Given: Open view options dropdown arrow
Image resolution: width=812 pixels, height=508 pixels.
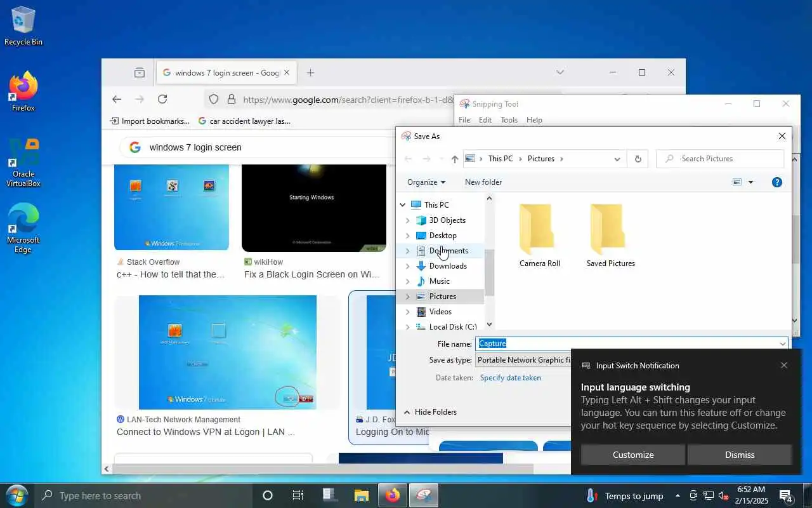Looking at the screenshot, I should (750, 182).
